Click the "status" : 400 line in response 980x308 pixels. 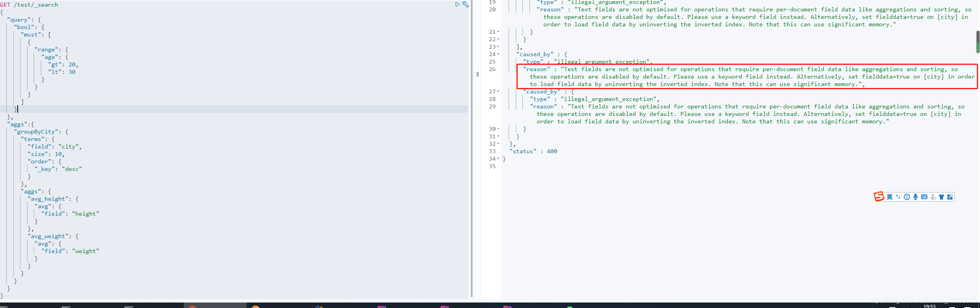tap(533, 151)
